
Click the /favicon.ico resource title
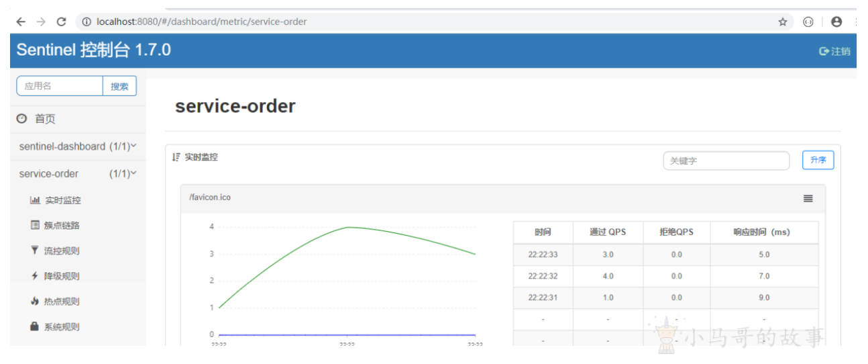(x=210, y=197)
